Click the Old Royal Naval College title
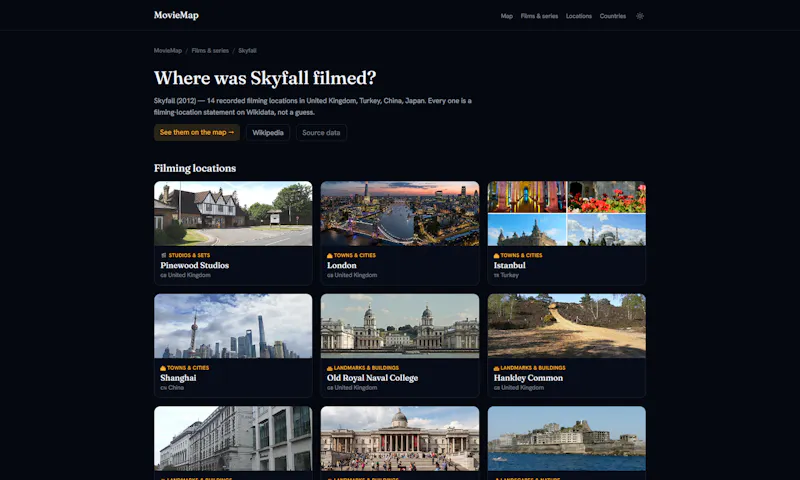 [x=372, y=377]
